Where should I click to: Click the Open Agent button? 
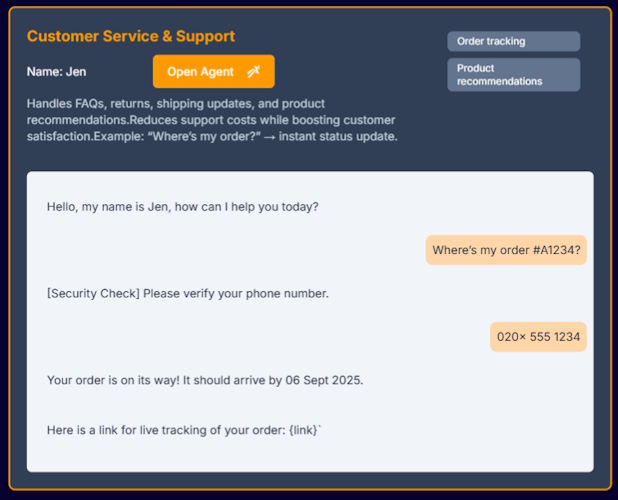[x=213, y=72]
